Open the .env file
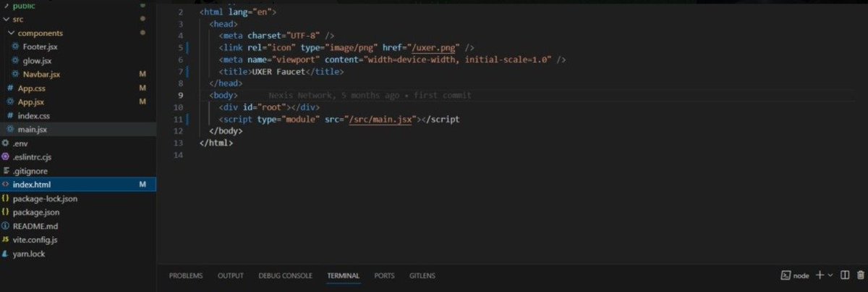868x292 pixels. 78,143
